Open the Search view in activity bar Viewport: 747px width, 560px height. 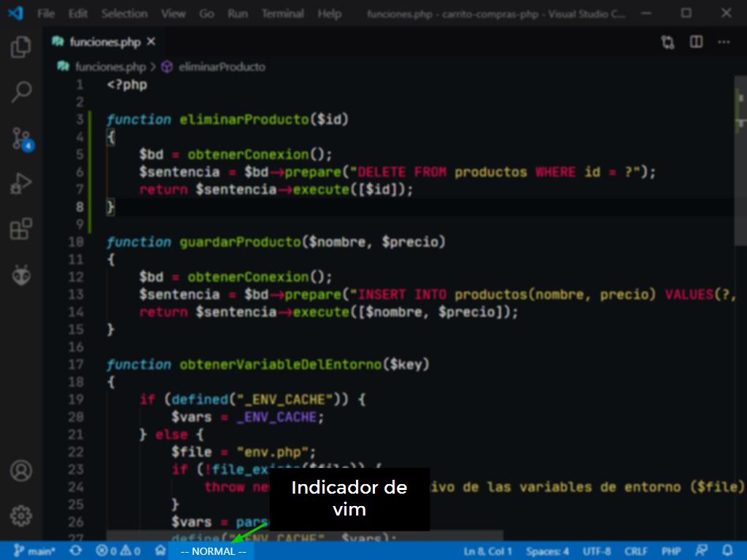pyautogui.click(x=21, y=91)
